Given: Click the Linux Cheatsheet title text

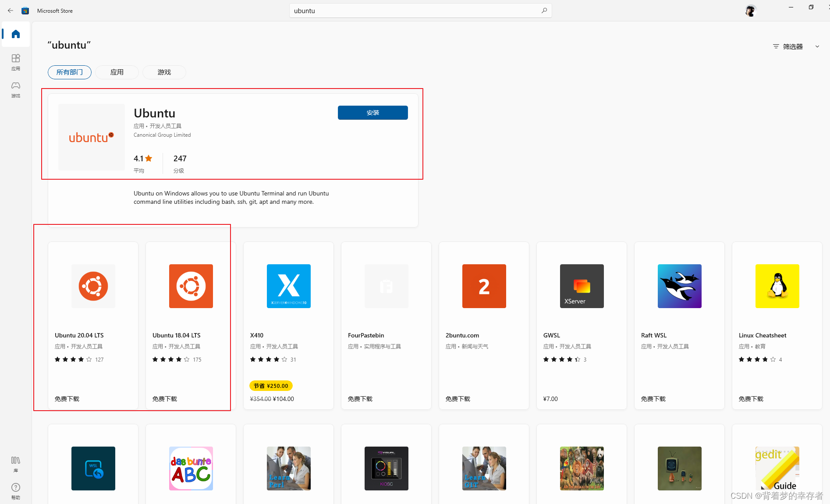Looking at the screenshot, I should coord(763,335).
